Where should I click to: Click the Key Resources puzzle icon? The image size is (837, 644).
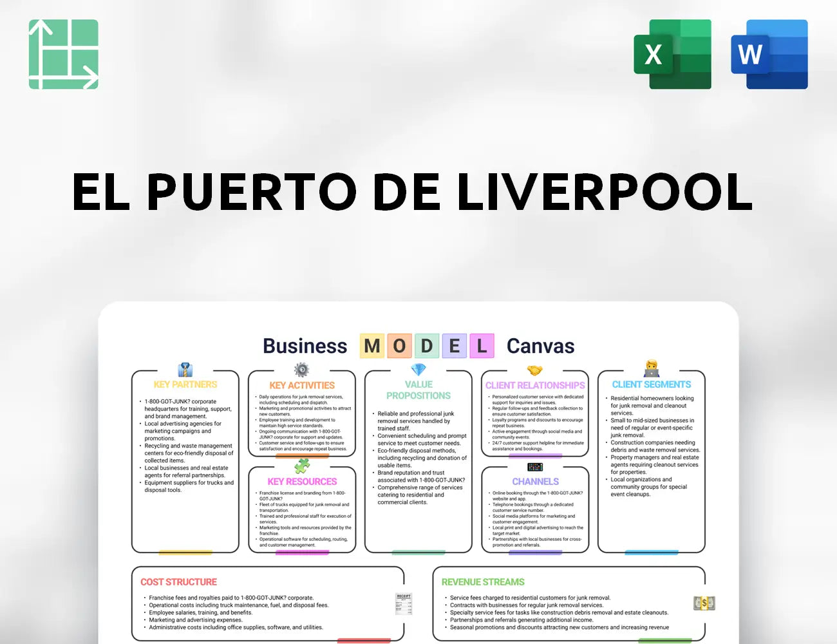pyautogui.click(x=302, y=466)
